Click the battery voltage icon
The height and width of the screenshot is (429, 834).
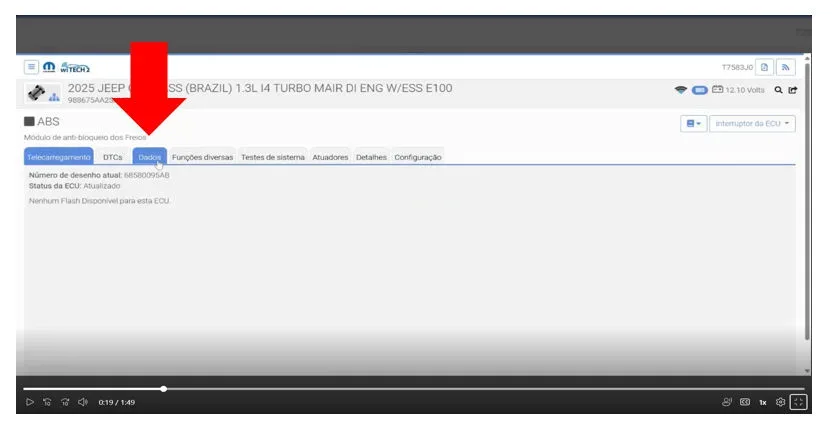coord(718,89)
